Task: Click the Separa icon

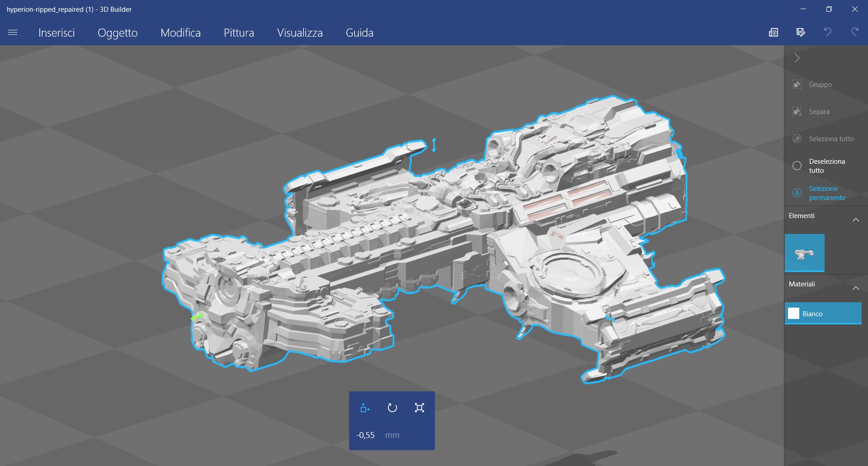Action: click(797, 112)
